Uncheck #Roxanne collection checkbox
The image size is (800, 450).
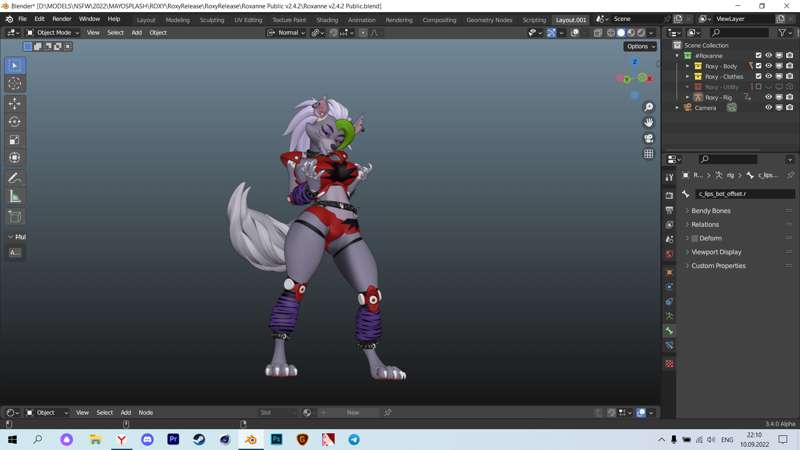point(758,56)
